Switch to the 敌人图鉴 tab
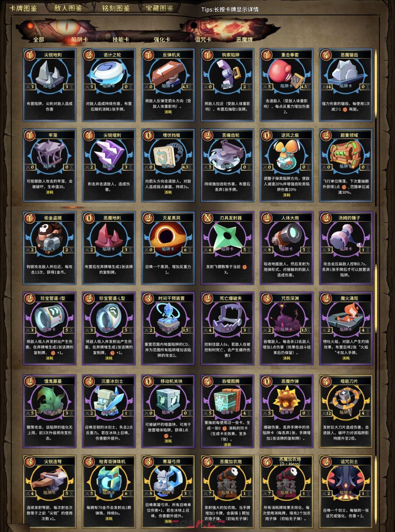 pyautogui.click(x=68, y=8)
